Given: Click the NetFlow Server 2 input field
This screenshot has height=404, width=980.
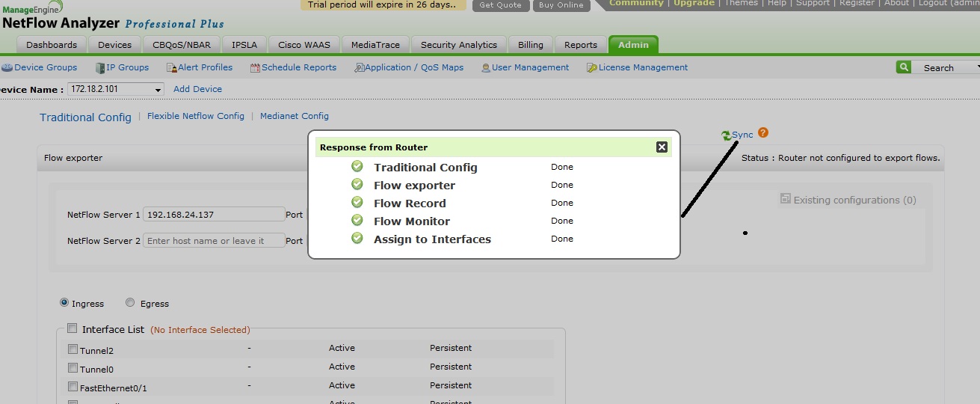Looking at the screenshot, I should pos(214,241).
